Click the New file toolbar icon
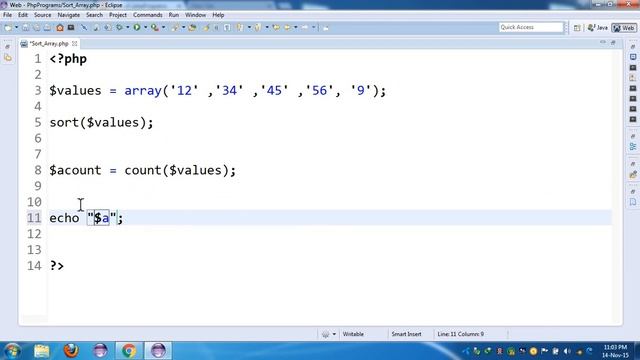The image size is (640, 360). click(x=8, y=28)
